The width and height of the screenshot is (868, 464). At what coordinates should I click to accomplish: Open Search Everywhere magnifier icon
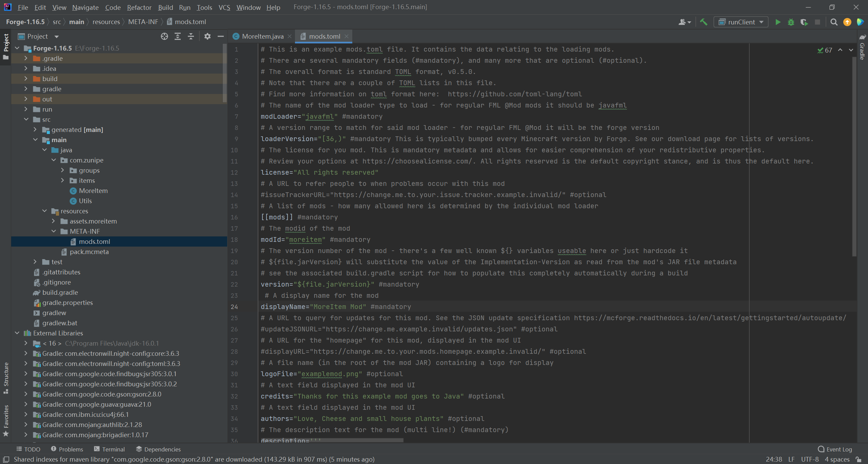(x=834, y=22)
